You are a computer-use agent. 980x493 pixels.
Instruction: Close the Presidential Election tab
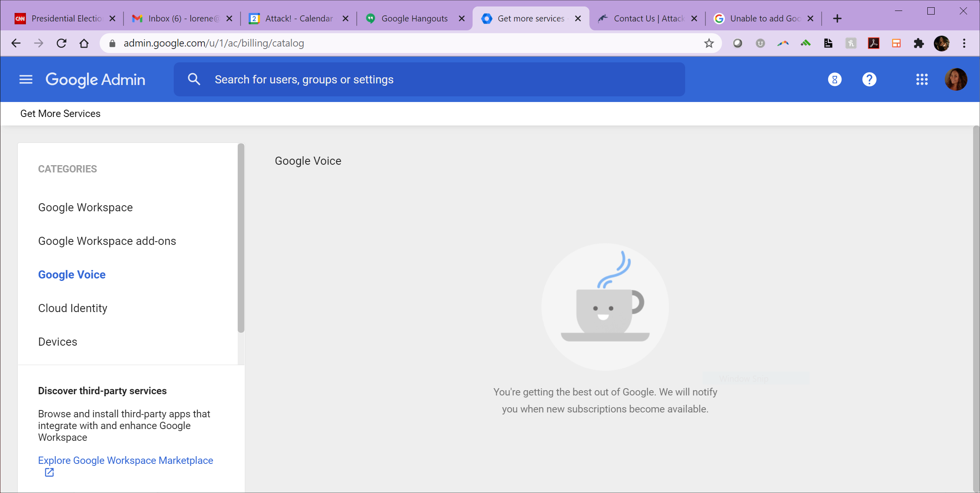click(113, 19)
